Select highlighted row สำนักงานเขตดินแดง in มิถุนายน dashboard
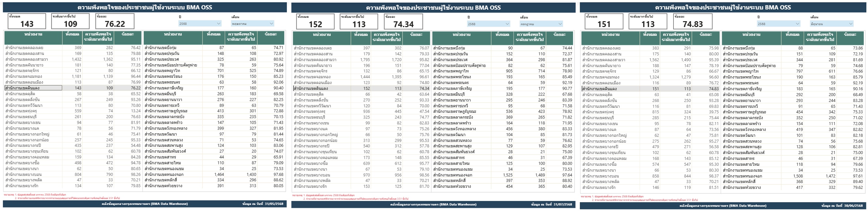 point(651,89)
